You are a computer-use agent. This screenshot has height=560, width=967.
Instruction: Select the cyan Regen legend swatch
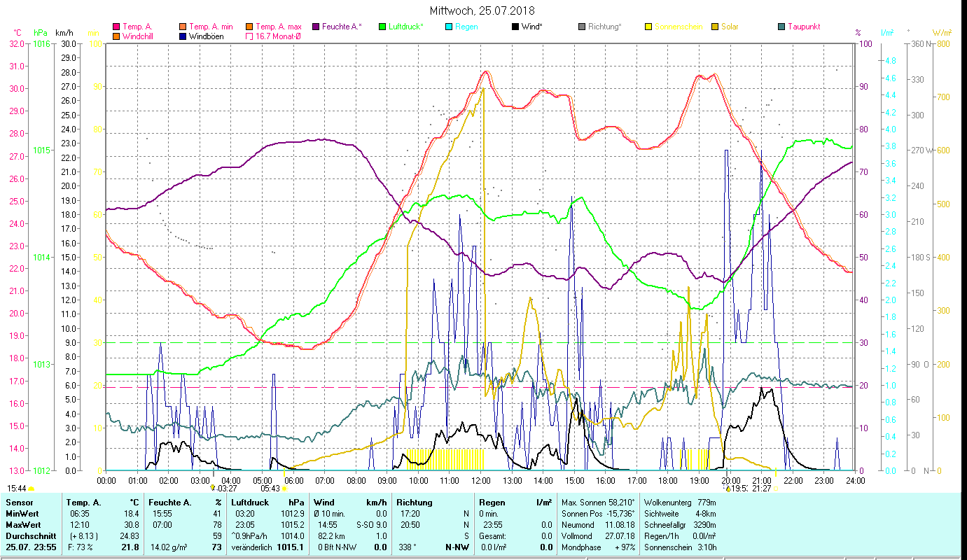coord(448,27)
